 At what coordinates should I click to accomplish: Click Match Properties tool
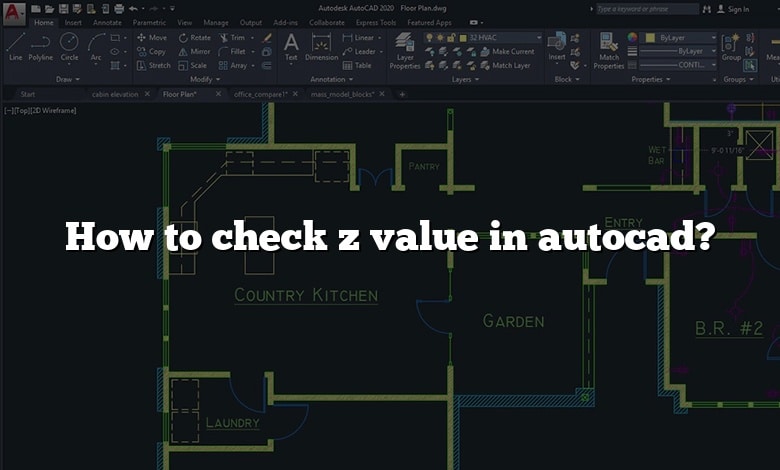pyautogui.click(x=608, y=51)
